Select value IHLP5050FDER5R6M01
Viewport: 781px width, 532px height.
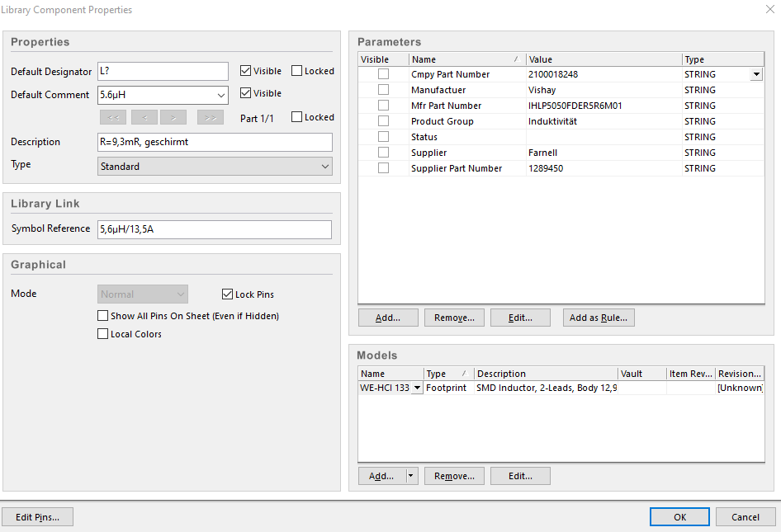[603, 106]
